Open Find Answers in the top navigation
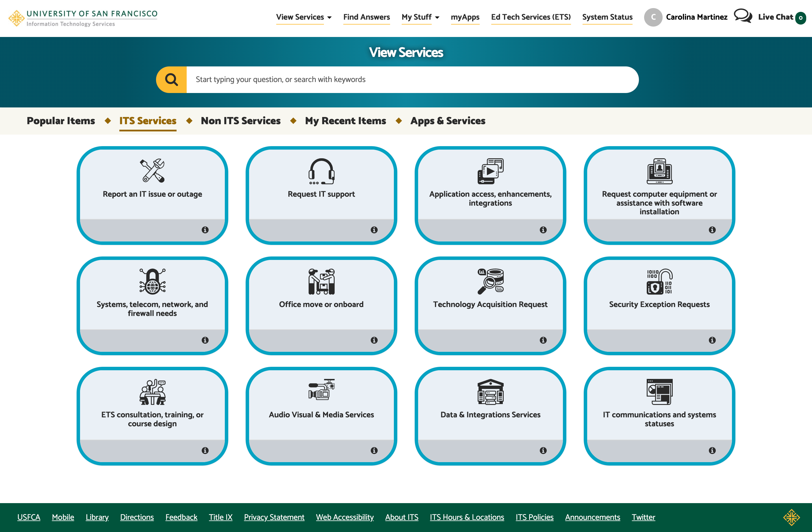 pyautogui.click(x=366, y=17)
